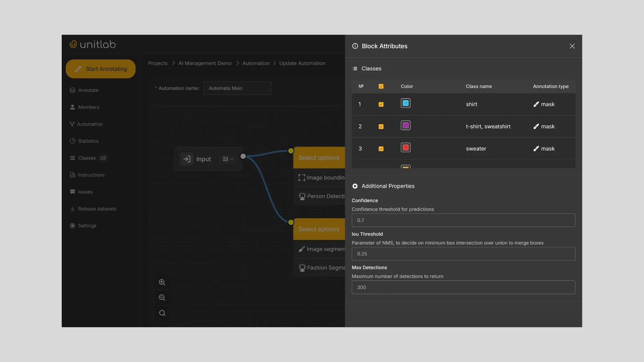This screenshot has width=644, height=362.
Task: Open the Automation sidebar item
Action: [x=90, y=124]
